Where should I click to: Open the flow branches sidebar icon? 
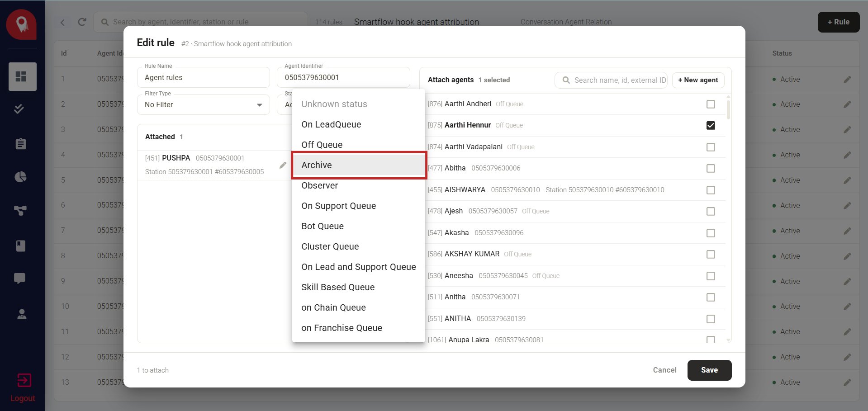coord(20,210)
